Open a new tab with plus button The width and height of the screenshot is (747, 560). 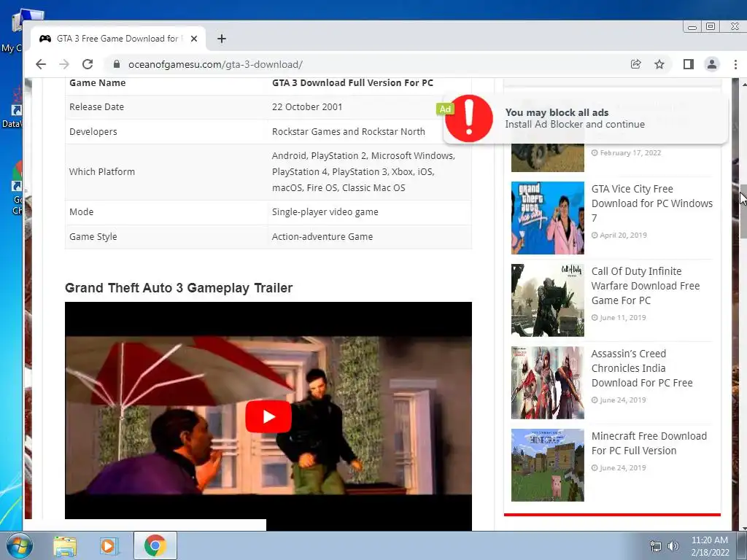(222, 39)
